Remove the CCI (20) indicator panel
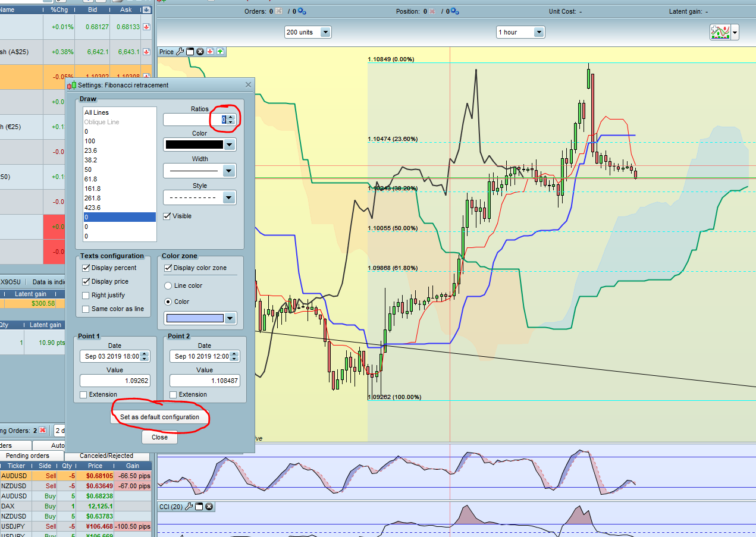Image resolution: width=756 pixels, height=537 pixels. (x=209, y=507)
